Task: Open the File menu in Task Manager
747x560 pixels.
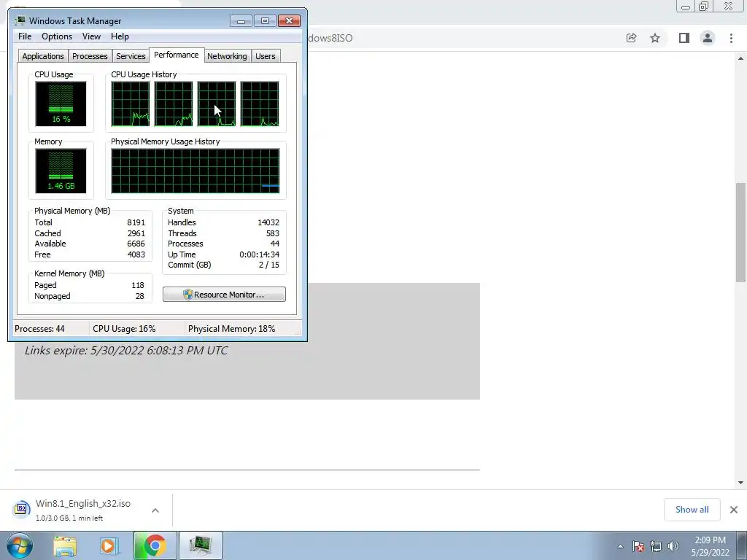Action: tap(25, 36)
